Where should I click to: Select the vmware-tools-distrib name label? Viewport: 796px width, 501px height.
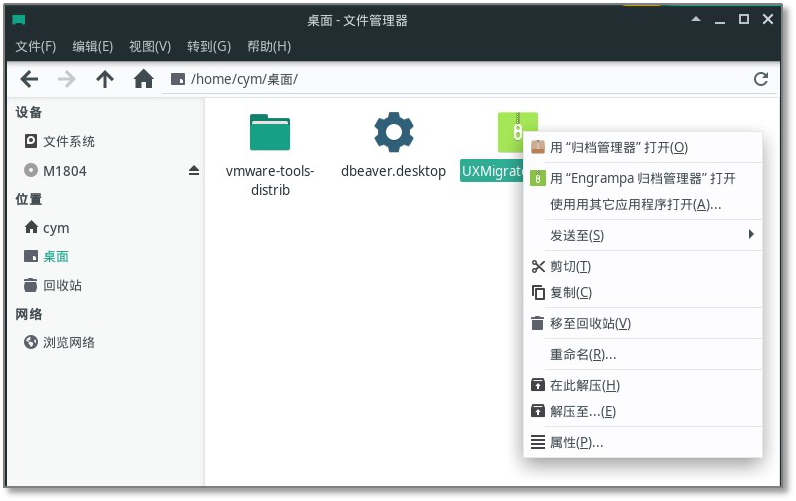(270, 180)
